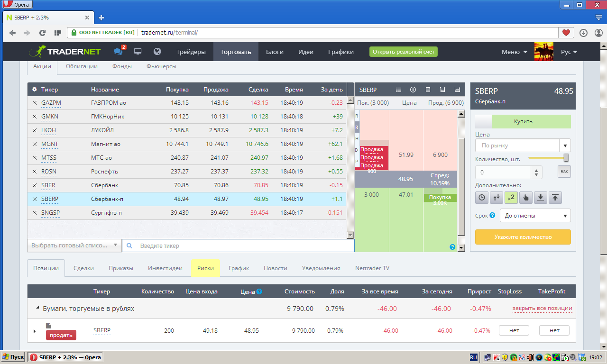Click the Opera speed dial grid icon
The width and height of the screenshot is (607, 364).
tap(57, 33)
